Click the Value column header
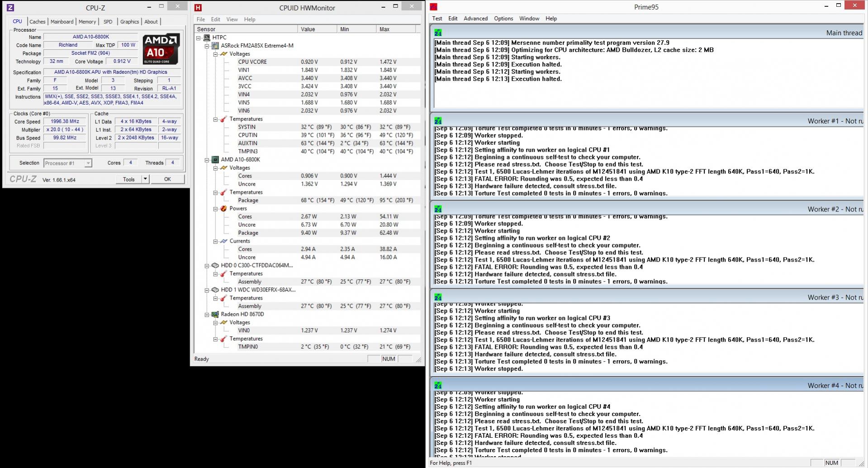Viewport: 868px width, 468px height. pos(317,29)
